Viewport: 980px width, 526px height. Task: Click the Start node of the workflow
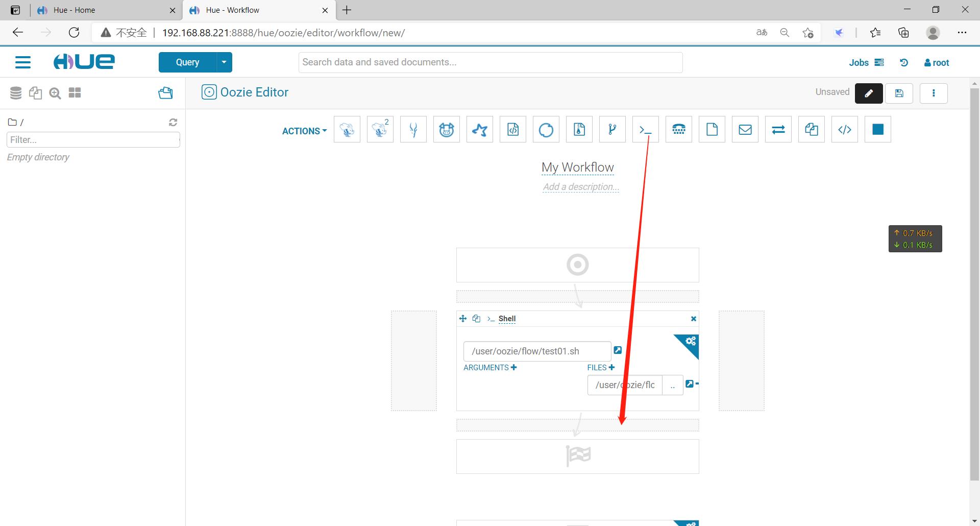[x=577, y=265]
